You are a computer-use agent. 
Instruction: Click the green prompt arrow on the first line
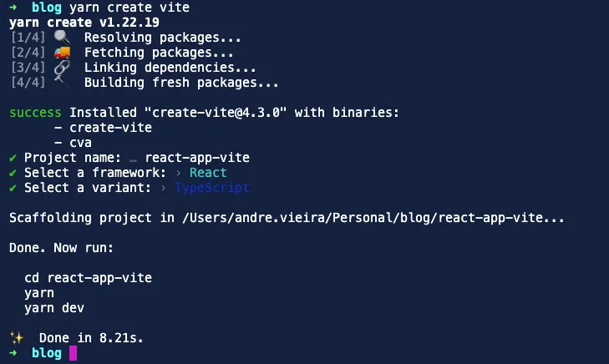tap(13, 8)
